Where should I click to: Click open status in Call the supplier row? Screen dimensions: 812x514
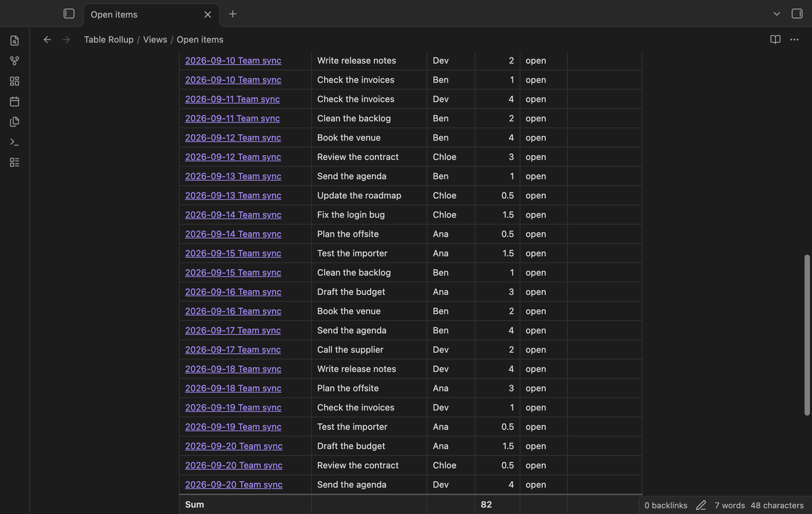(x=536, y=350)
